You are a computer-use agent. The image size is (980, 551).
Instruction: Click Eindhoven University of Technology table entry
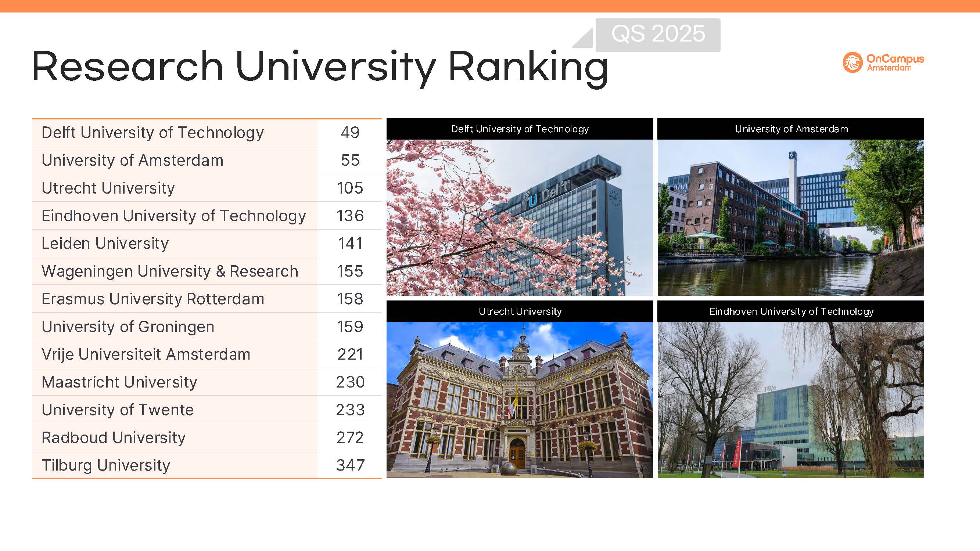click(173, 216)
